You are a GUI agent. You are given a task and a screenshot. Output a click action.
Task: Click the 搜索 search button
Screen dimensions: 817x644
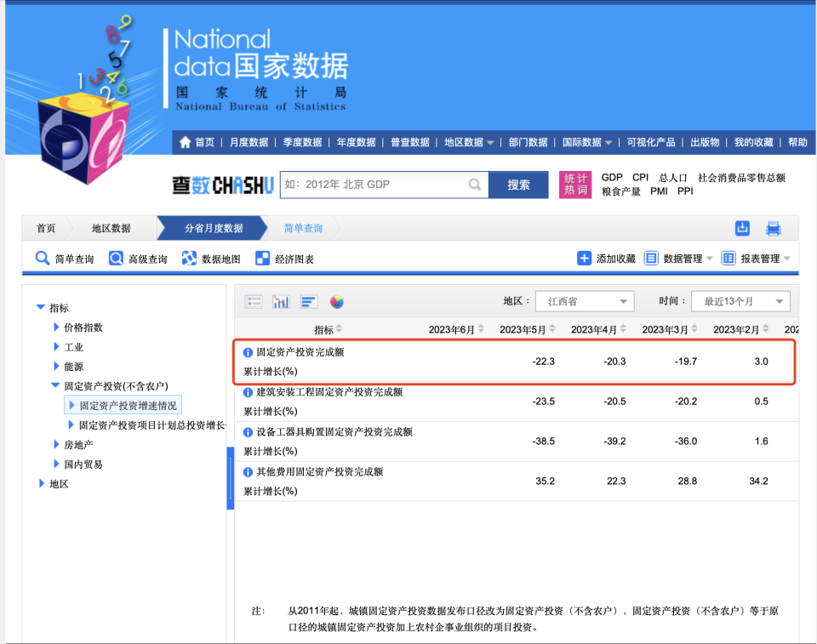(518, 185)
